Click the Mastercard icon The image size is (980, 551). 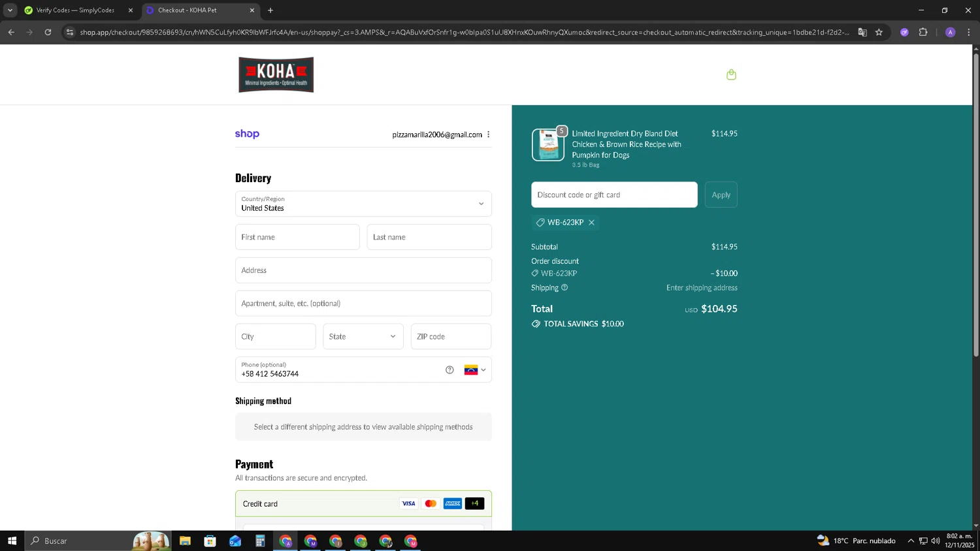[431, 503]
